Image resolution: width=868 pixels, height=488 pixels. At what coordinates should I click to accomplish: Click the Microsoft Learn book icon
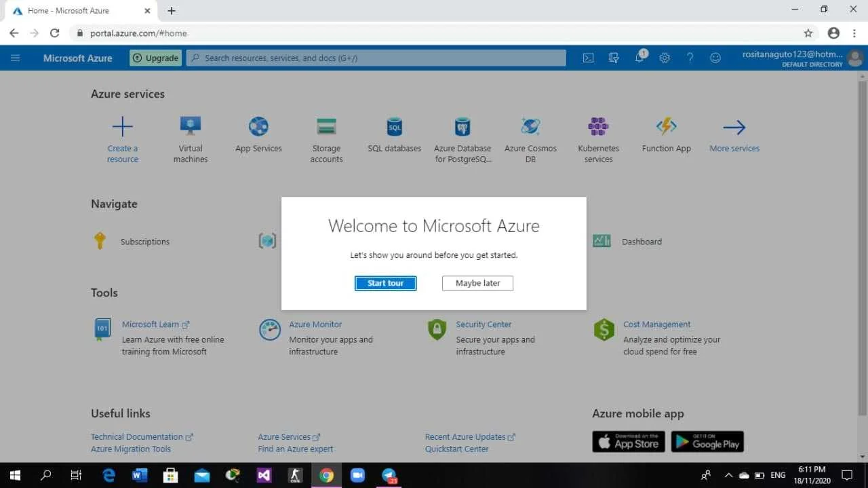click(x=102, y=329)
